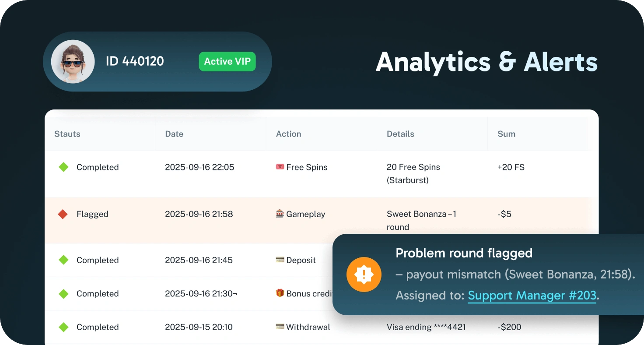
Task: Click the Gameplay bank icon
Action: point(280,214)
